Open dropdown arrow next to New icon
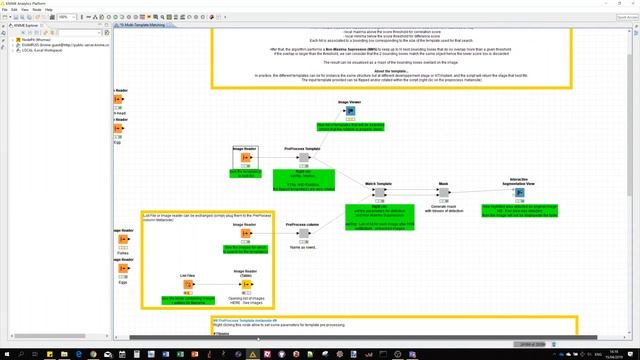This screenshot has height=360, width=640. click(10, 17)
